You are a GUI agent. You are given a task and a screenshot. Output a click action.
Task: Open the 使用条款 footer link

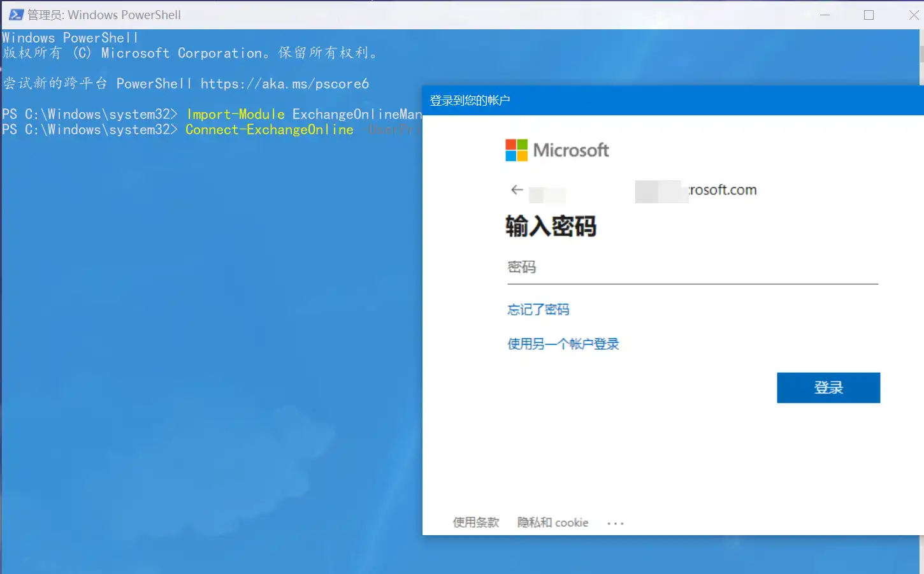pos(476,522)
